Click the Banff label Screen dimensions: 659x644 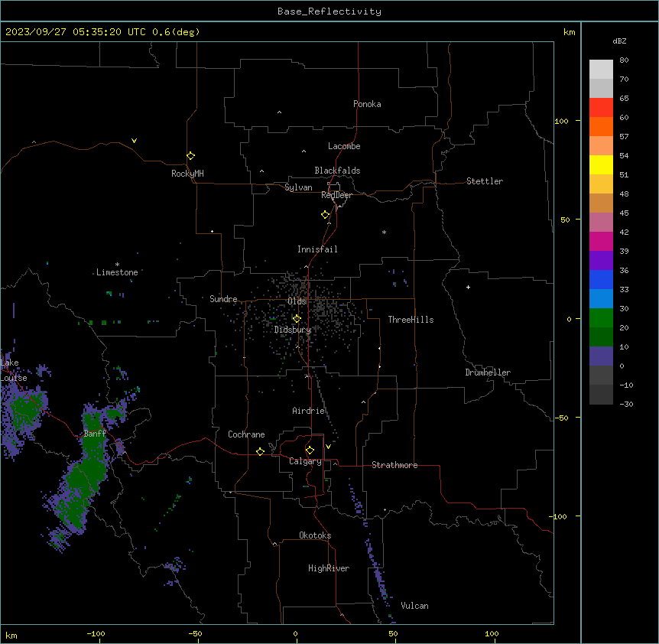click(x=95, y=434)
